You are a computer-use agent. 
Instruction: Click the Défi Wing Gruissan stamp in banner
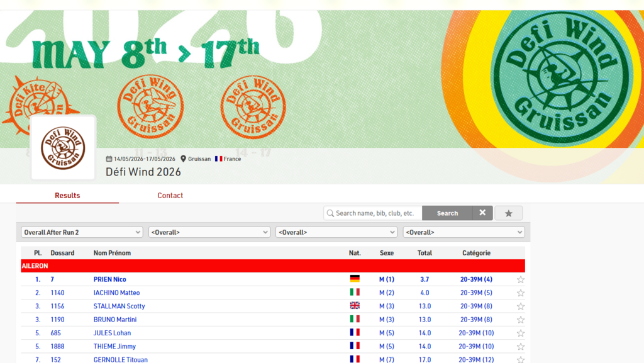tap(150, 106)
